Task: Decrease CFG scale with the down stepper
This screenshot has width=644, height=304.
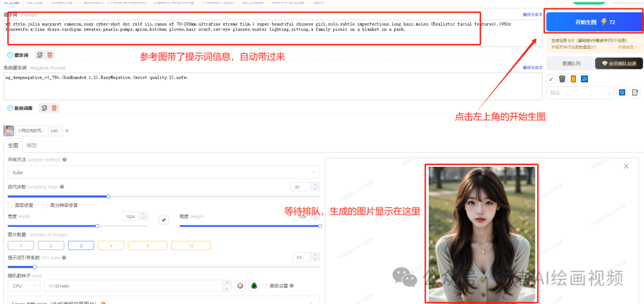Action: coord(316,260)
